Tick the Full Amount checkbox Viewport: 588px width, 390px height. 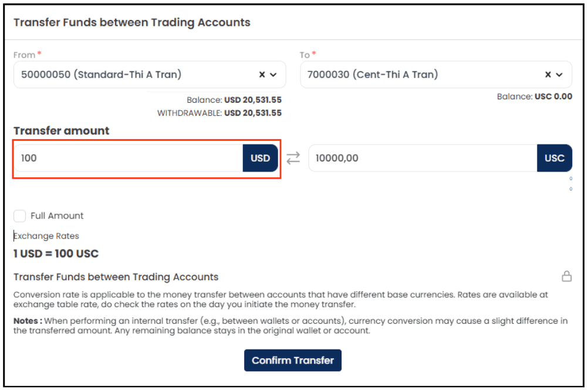pyautogui.click(x=19, y=216)
